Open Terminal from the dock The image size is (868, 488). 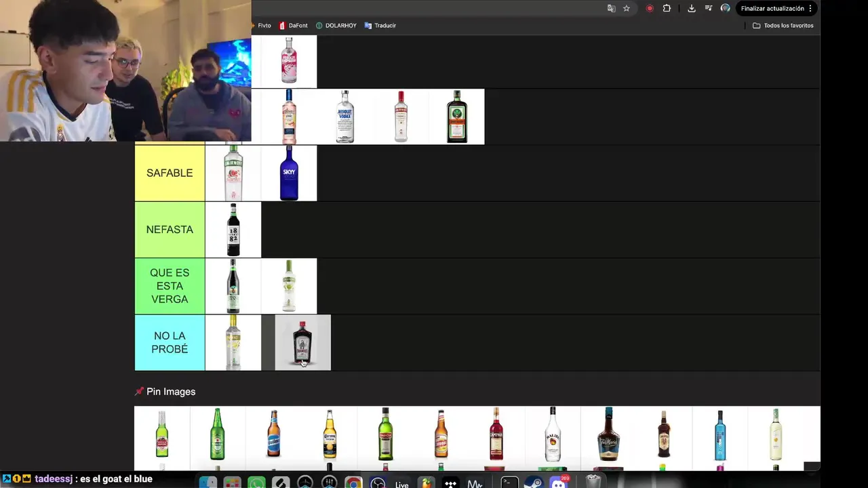pos(509,483)
